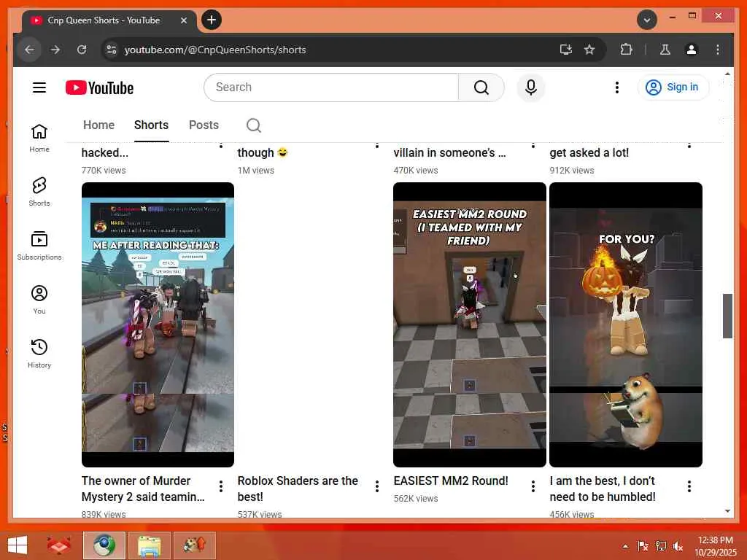Viewport: 747px width, 560px height.
Task: Open a new browser tab
Action: (212, 20)
